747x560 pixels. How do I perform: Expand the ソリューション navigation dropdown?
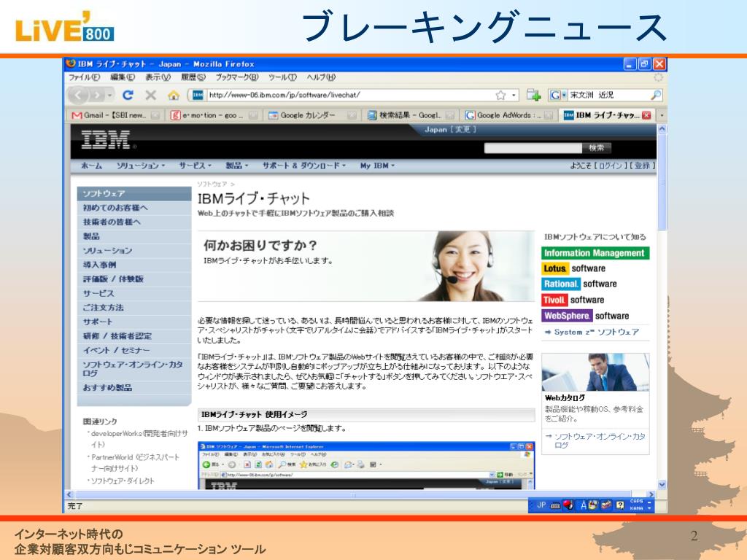pos(141,166)
